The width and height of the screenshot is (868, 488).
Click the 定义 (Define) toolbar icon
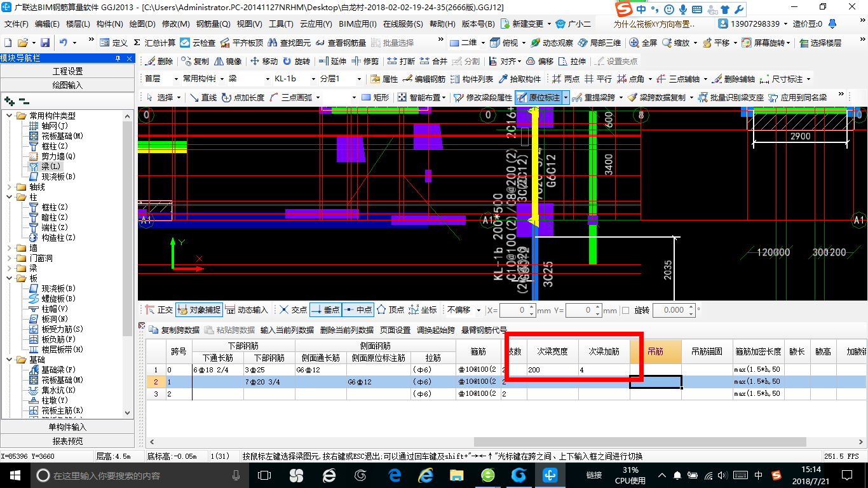coord(113,43)
